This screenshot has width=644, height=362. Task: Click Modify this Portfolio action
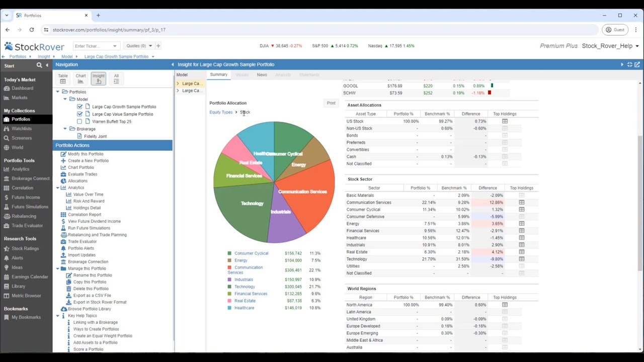pyautogui.click(x=86, y=154)
